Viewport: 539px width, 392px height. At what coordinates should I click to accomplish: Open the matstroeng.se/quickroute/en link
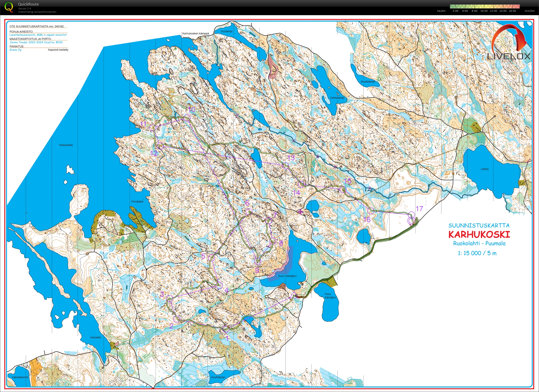coord(37,12)
